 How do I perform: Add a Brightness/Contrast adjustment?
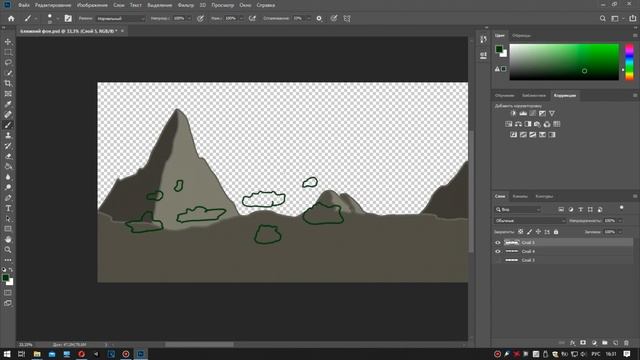pos(513,113)
